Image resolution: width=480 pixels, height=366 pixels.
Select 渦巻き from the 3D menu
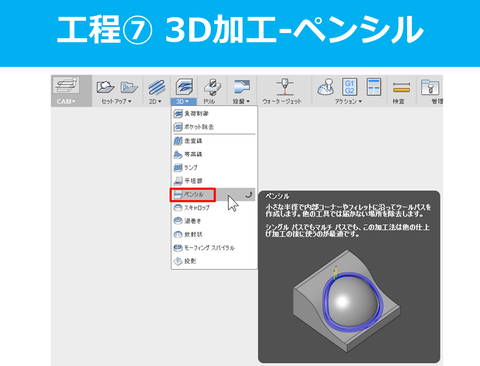(x=214, y=221)
